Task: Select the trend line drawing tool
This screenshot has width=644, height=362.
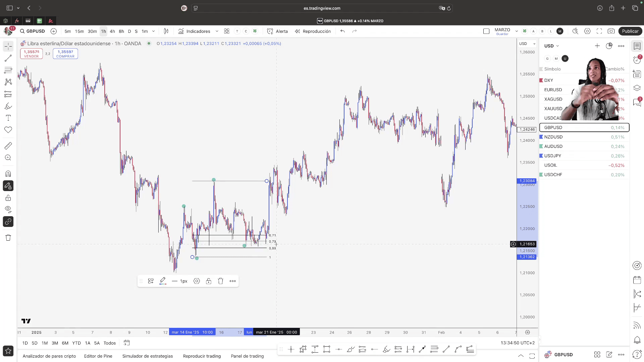Action: 8,58
